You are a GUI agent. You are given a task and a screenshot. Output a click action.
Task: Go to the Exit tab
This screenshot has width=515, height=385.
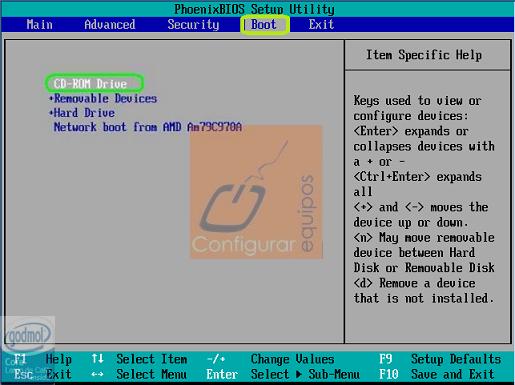pyautogui.click(x=321, y=24)
